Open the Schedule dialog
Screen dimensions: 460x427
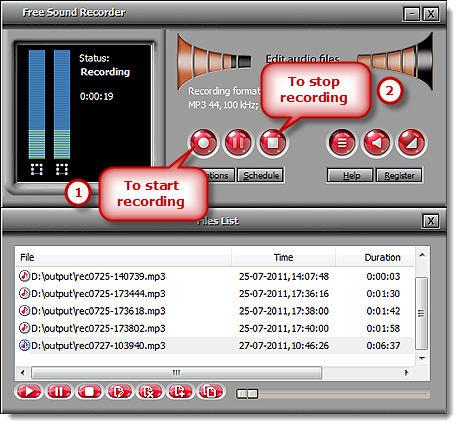click(x=261, y=175)
